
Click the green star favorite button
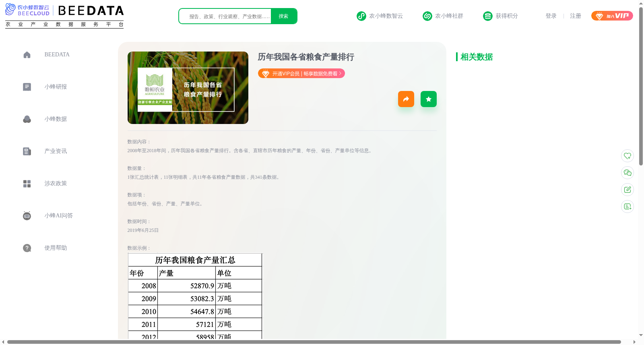429,99
